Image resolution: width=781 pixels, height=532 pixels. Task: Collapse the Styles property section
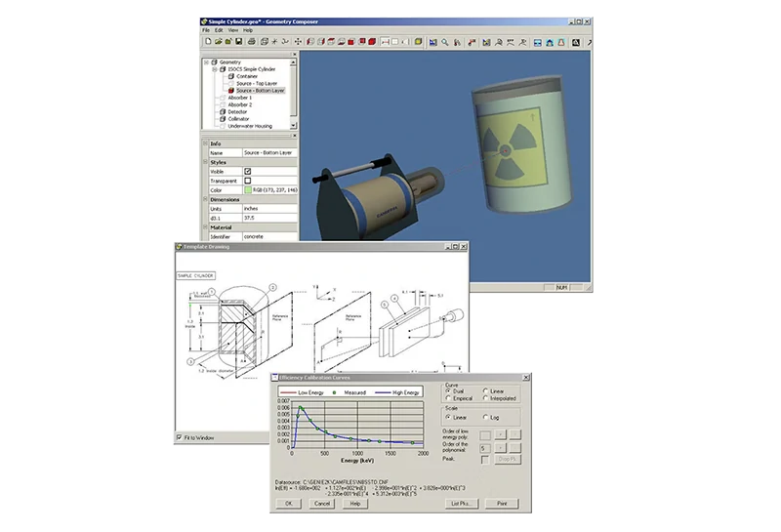[x=205, y=162]
